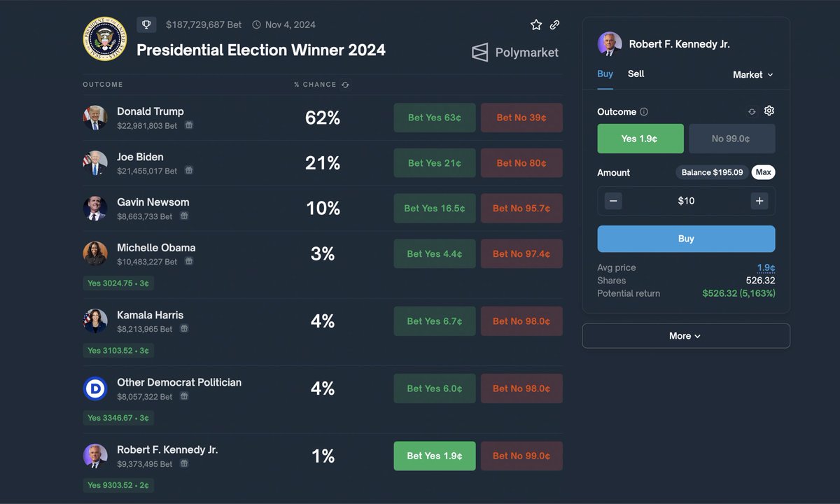Click the blue Buy button

coord(686,239)
